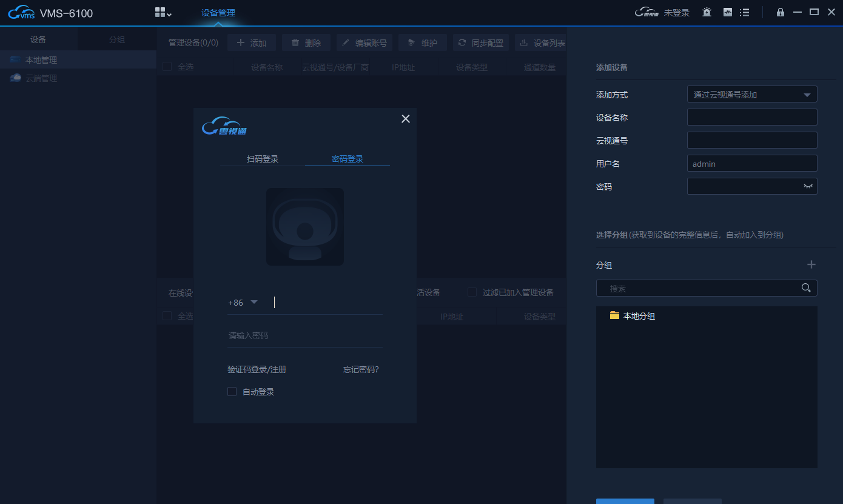Reveal password with the eye icon
This screenshot has width=843, height=504.
(x=808, y=186)
